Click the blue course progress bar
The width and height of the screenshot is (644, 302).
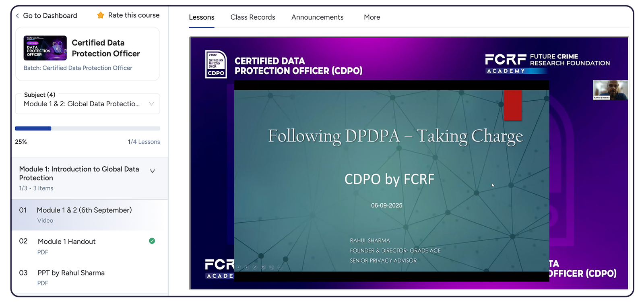point(33,128)
